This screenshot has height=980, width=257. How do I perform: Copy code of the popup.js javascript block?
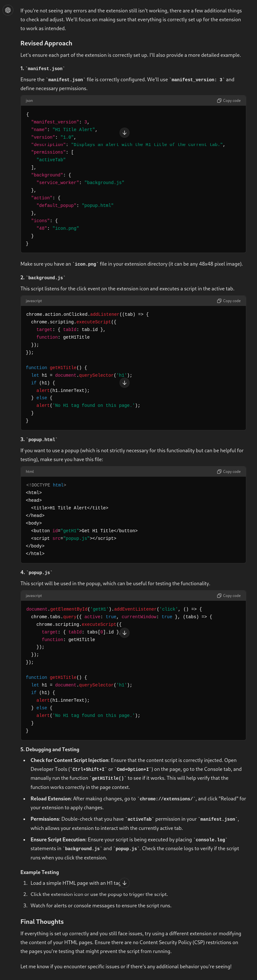coord(229,595)
